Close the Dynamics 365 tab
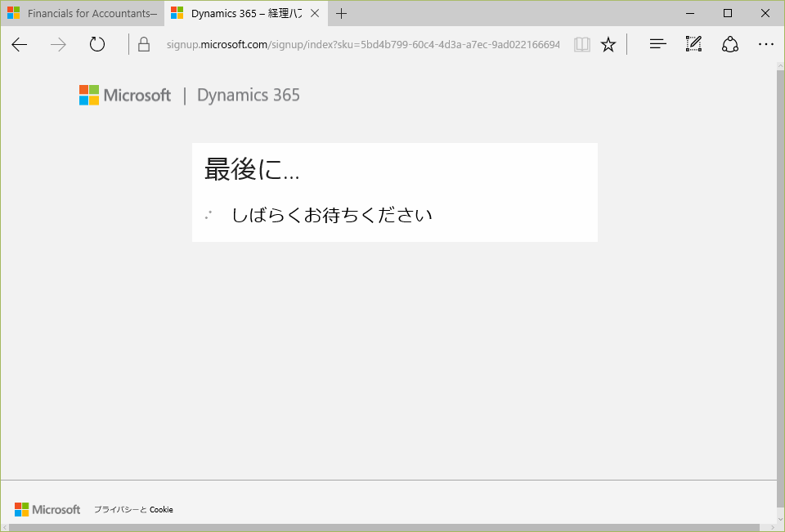This screenshot has width=785, height=532. coord(315,14)
